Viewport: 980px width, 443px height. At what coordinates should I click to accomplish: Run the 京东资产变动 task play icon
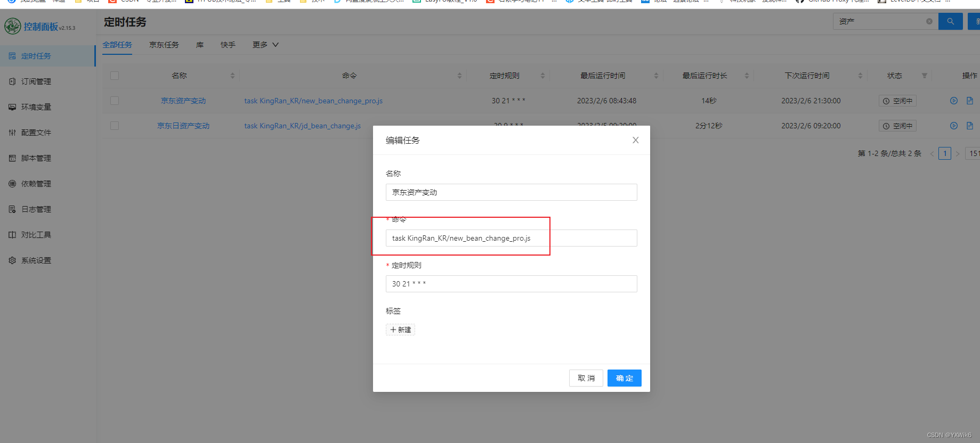pos(954,101)
